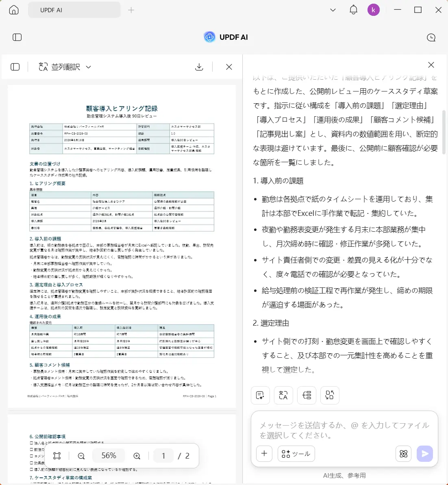Click the total page count '/ 2'
Image resolution: width=448 pixels, height=485 pixels.
tap(184, 456)
